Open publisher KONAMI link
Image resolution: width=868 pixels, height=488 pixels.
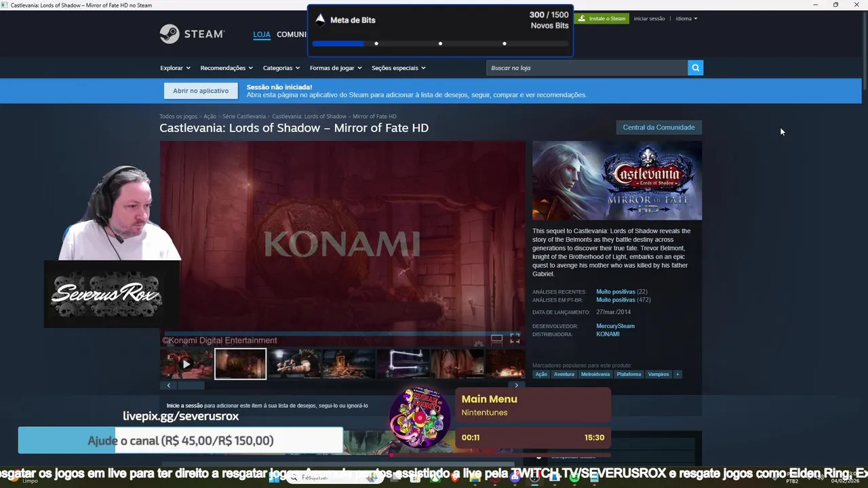(x=608, y=334)
